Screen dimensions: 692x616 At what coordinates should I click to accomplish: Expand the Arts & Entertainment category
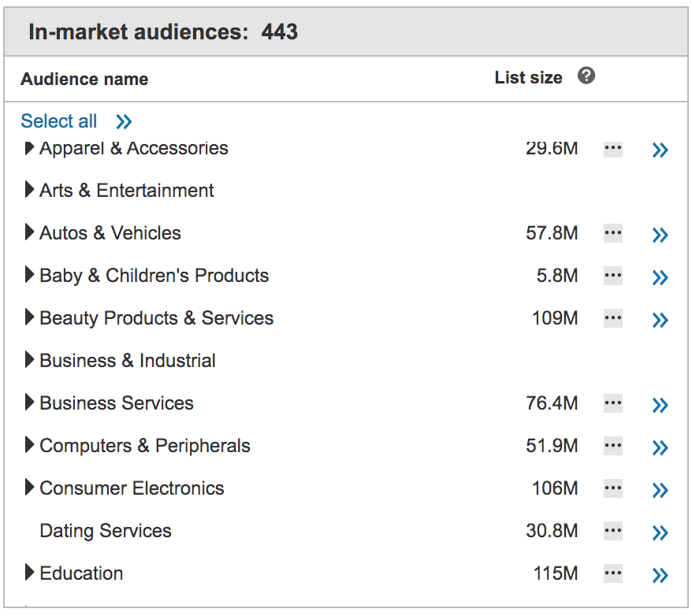(x=29, y=190)
